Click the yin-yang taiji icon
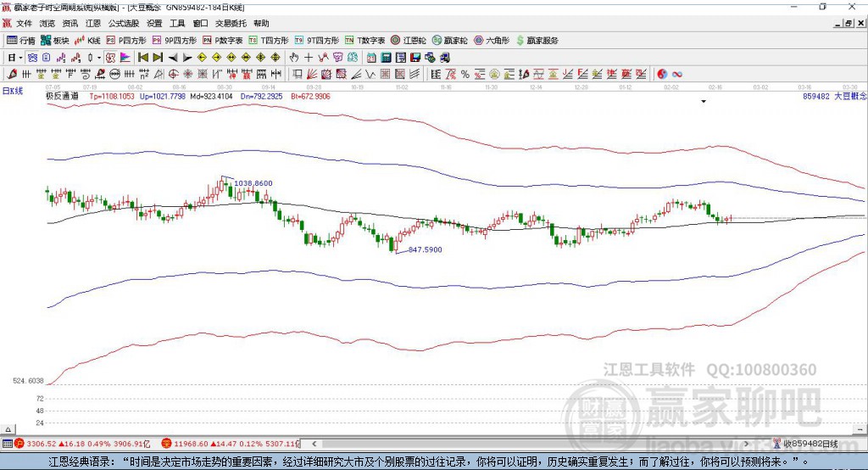The height and width of the screenshot is (470, 868). (x=662, y=75)
